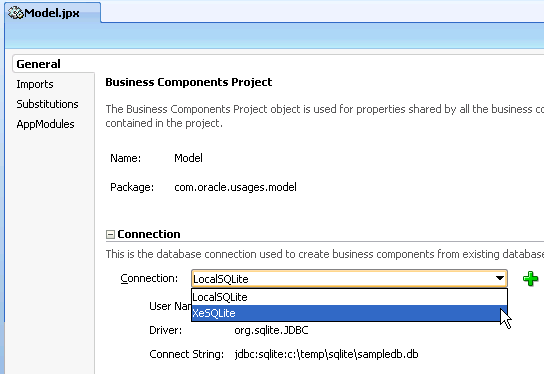The image size is (544, 374).
Task: Switch to the Model.jpx editor tab
Action: pyautogui.click(x=53, y=13)
